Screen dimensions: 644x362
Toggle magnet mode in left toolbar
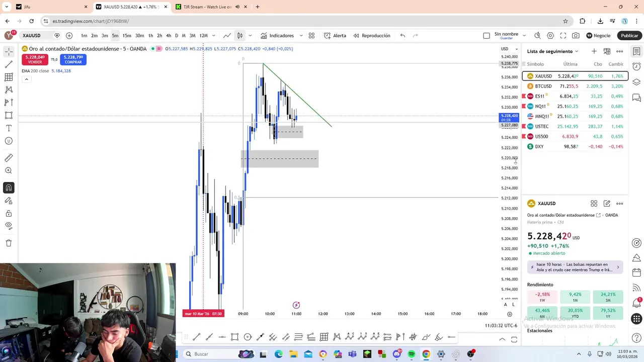(x=9, y=188)
